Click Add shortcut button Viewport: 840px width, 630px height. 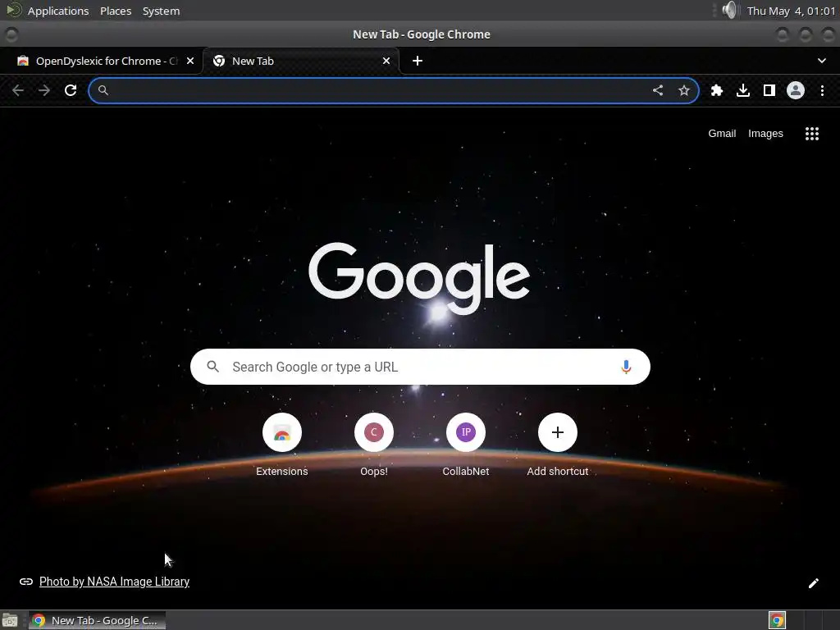pyautogui.click(x=557, y=444)
